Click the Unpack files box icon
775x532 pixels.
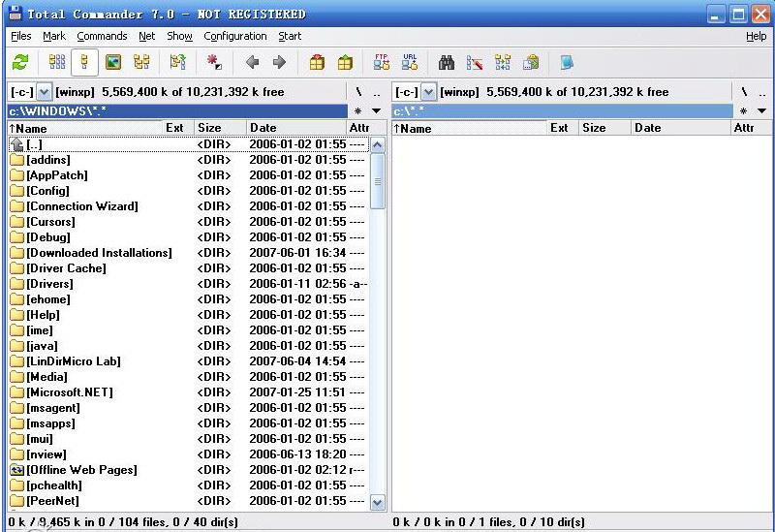tap(345, 62)
